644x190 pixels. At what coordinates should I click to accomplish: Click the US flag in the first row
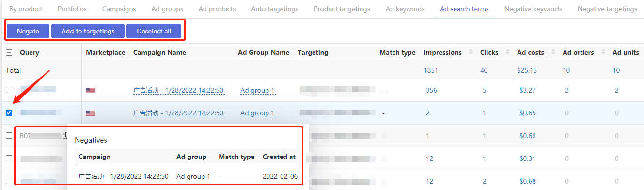click(x=91, y=90)
